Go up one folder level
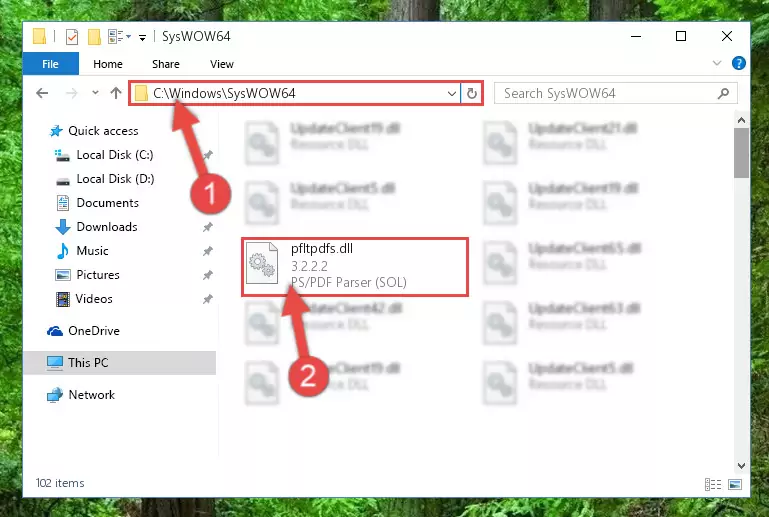Screen dimensions: 769x517 click(116, 93)
